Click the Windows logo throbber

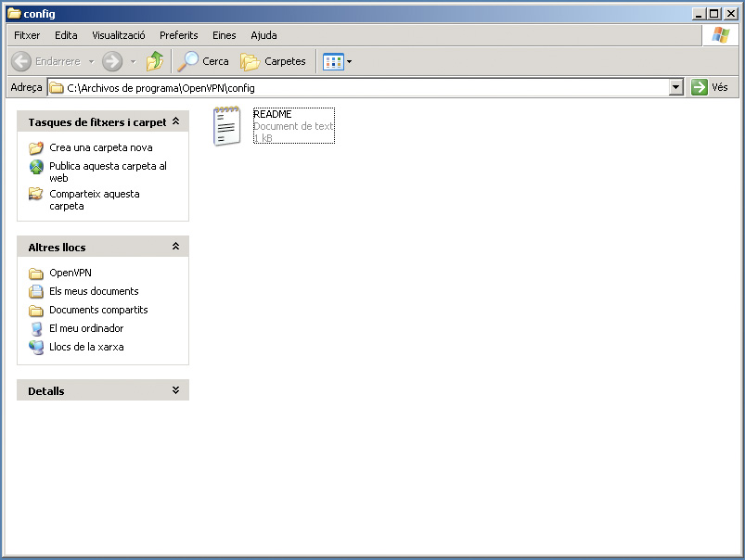tap(721, 35)
